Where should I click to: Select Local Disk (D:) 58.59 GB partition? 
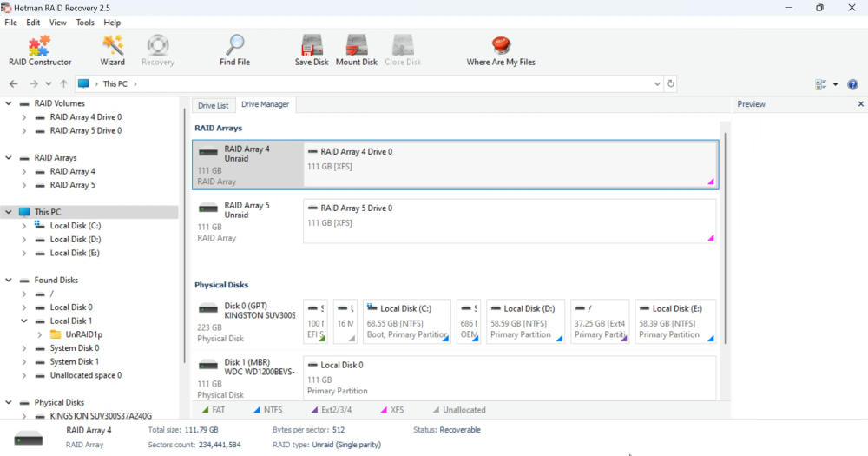point(525,322)
